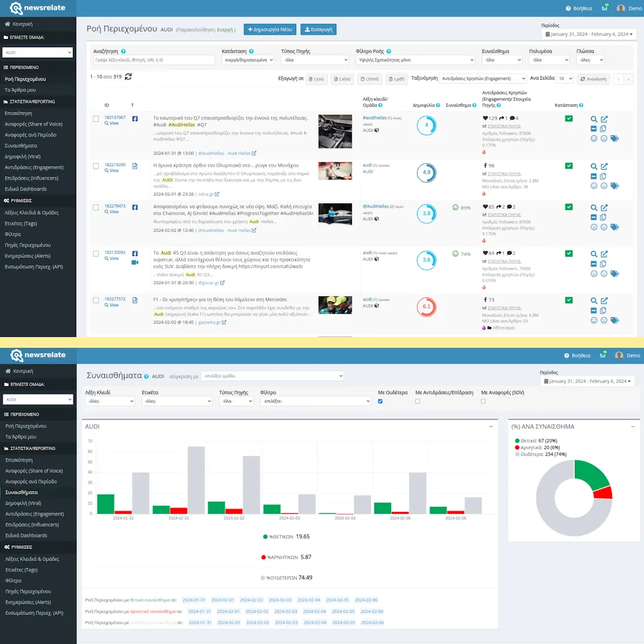Click the copy icon in row 182135092
Image resolution: width=644 pixels, height=644 pixels.
click(603, 264)
